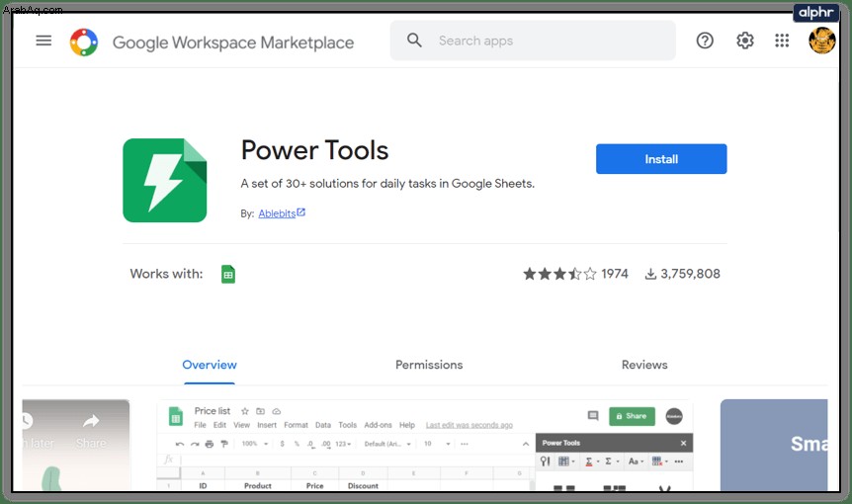Open the main hamburger menu
The image size is (852, 504).
(x=43, y=41)
